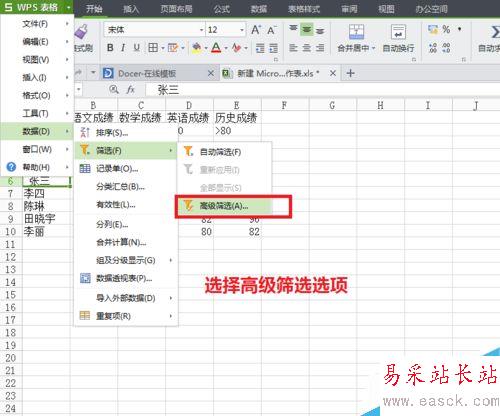Open the borders dropdown arrow
Viewport: 500px width, 416px height.
coord(163,48)
